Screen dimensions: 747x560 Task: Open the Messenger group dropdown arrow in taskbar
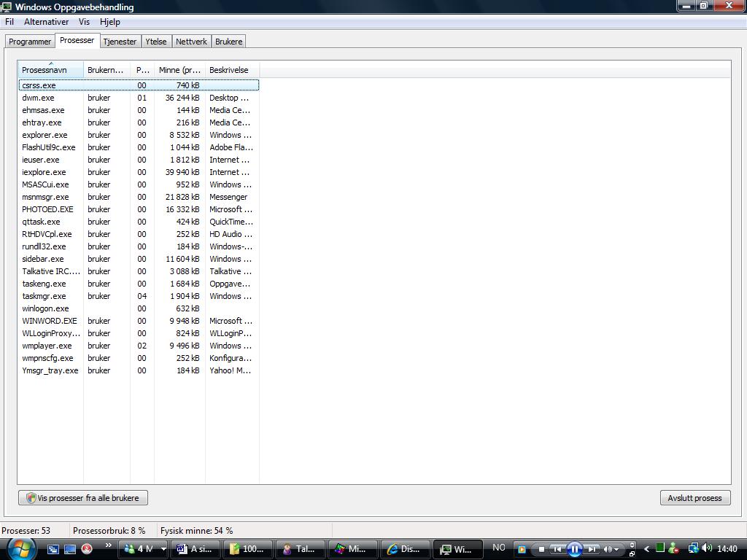tap(163, 549)
